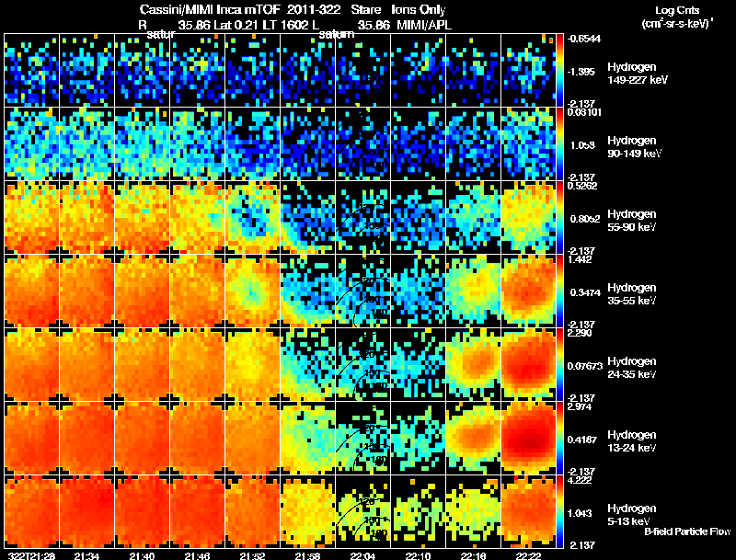Screen dimensions: 736x560
Task: Click the '0.3474' color scale value
Action: click(x=585, y=292)
